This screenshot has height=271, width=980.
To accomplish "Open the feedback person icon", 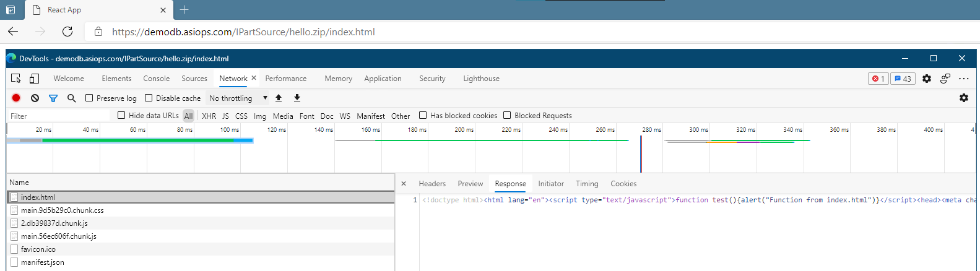I will click(x=945, y=79).
